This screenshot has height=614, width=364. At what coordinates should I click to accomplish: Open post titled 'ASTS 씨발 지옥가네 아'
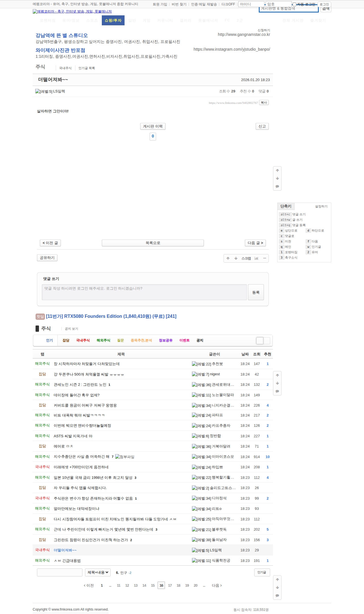point(73,436)
